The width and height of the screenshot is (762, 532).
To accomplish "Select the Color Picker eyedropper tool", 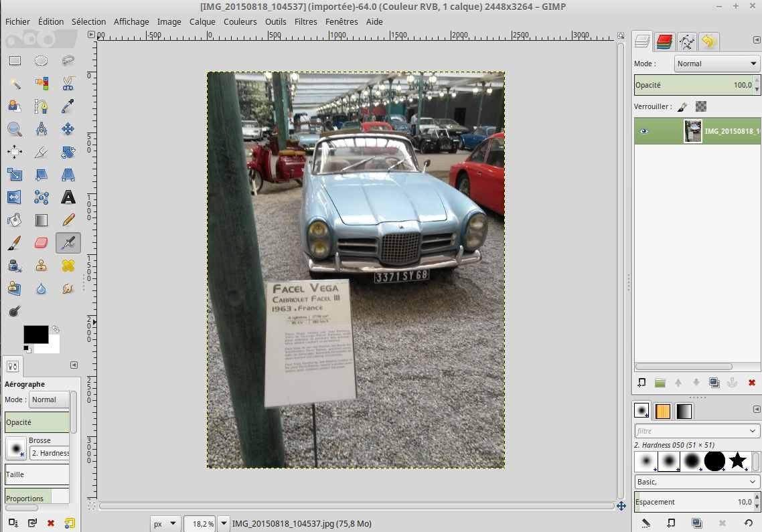I will [x=68, y=106].
